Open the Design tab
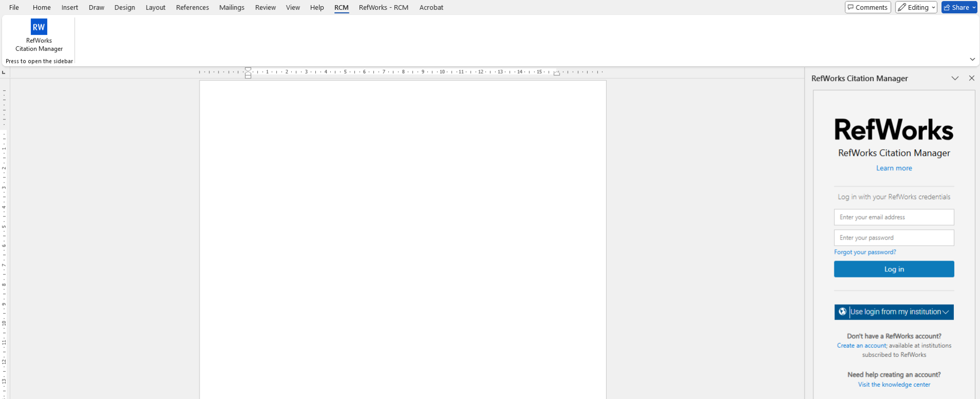This screenshot has width=980, height=399. 125,7
